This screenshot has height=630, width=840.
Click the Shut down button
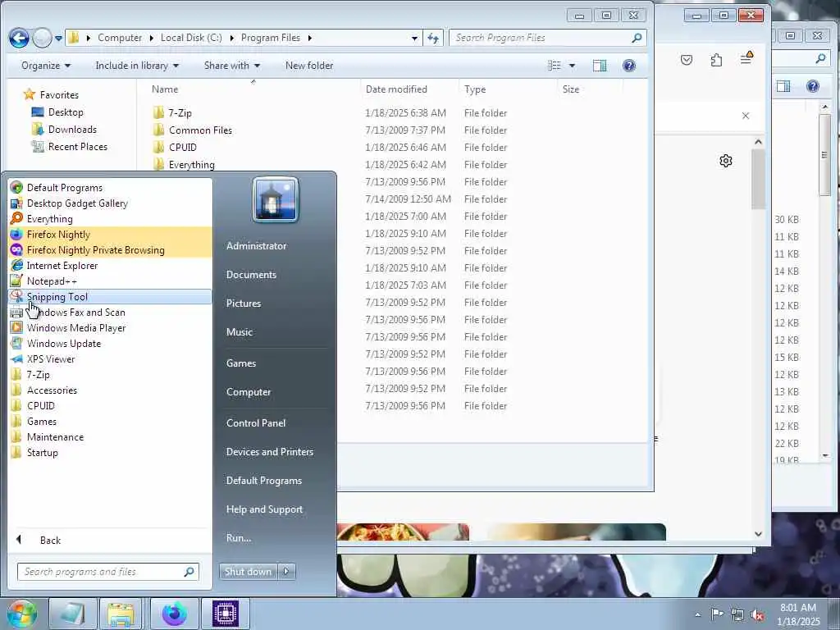(249, 572)
